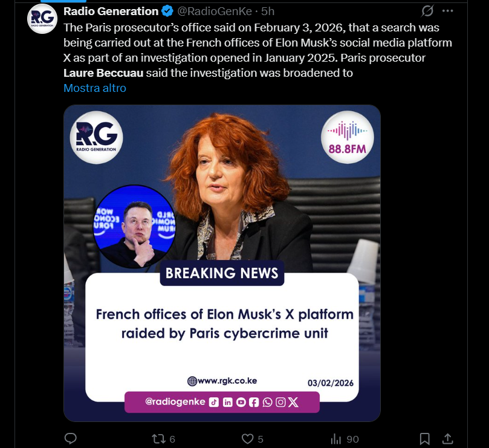Open the breaking news image
This screenshot has width=489, height=448.
pyautogui.click(x=222, y=264)
